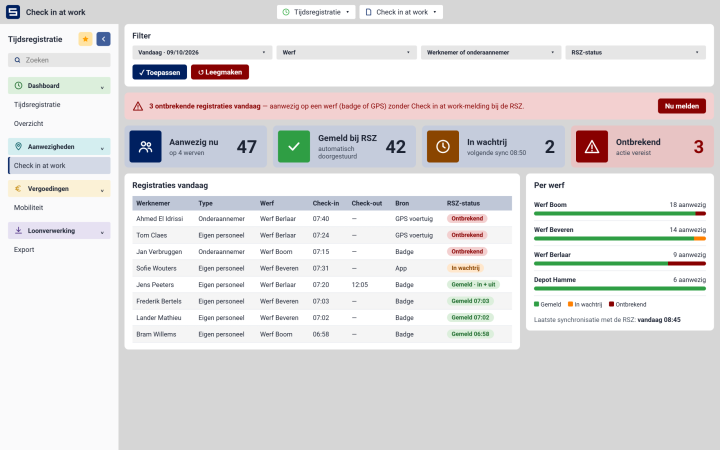720x450 pixels.
Task: Select the Sofie Wouters row name
Action: tap(156, 268)
